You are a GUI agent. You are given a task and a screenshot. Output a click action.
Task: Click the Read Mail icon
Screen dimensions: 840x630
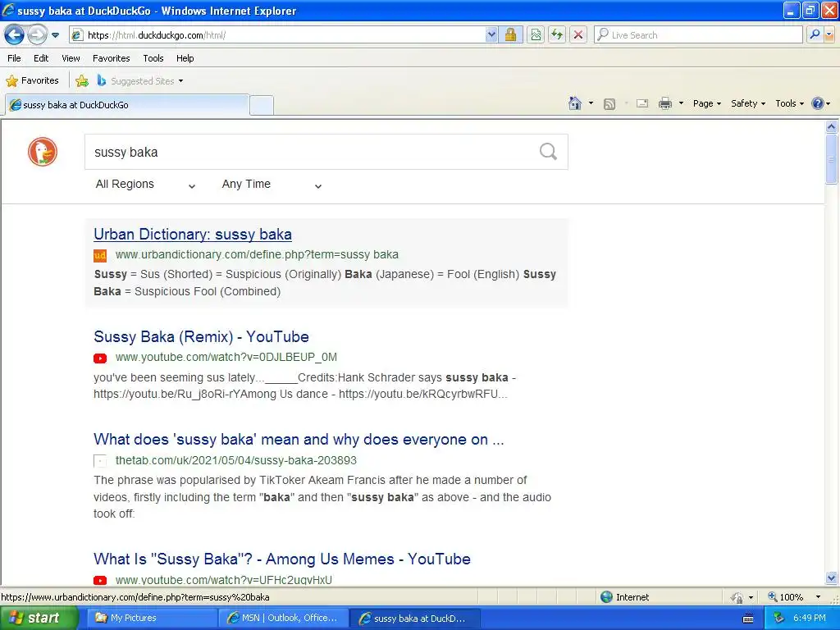click(642, 103)
